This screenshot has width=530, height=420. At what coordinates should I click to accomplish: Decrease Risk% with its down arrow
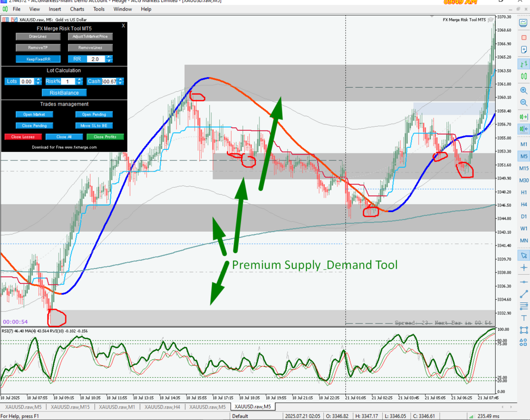coord(80,83)
